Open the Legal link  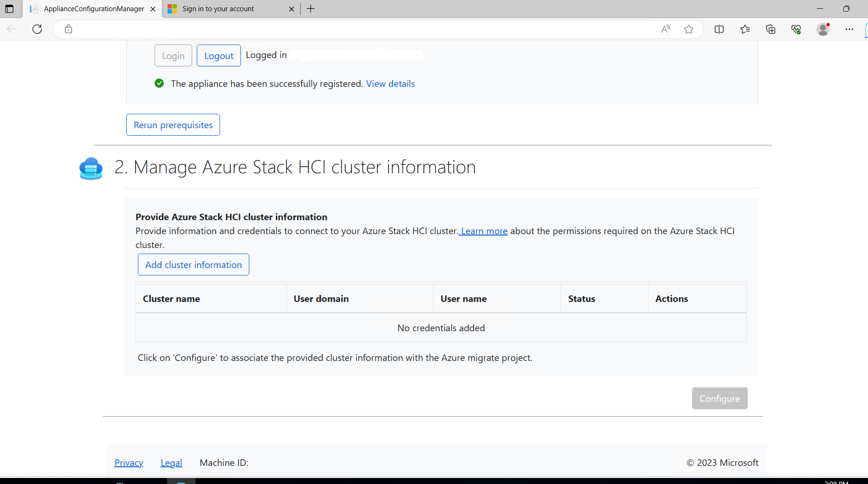(x=171, y=463)
